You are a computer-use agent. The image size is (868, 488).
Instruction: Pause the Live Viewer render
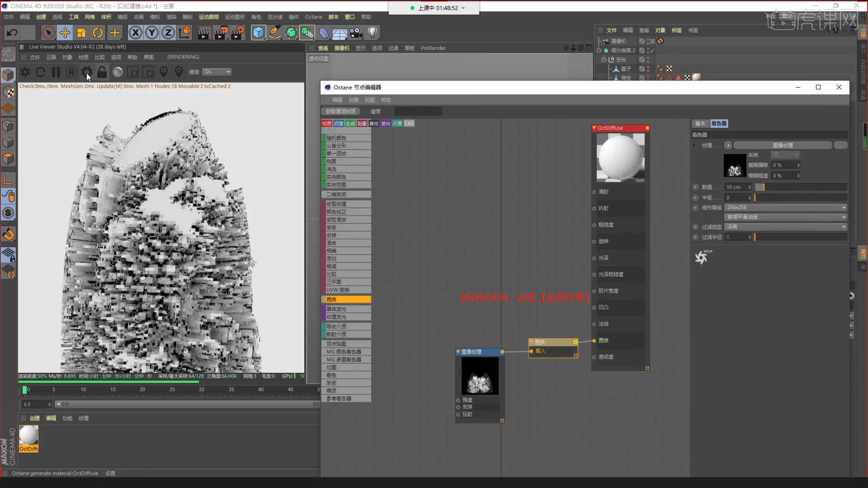(56, 72)
